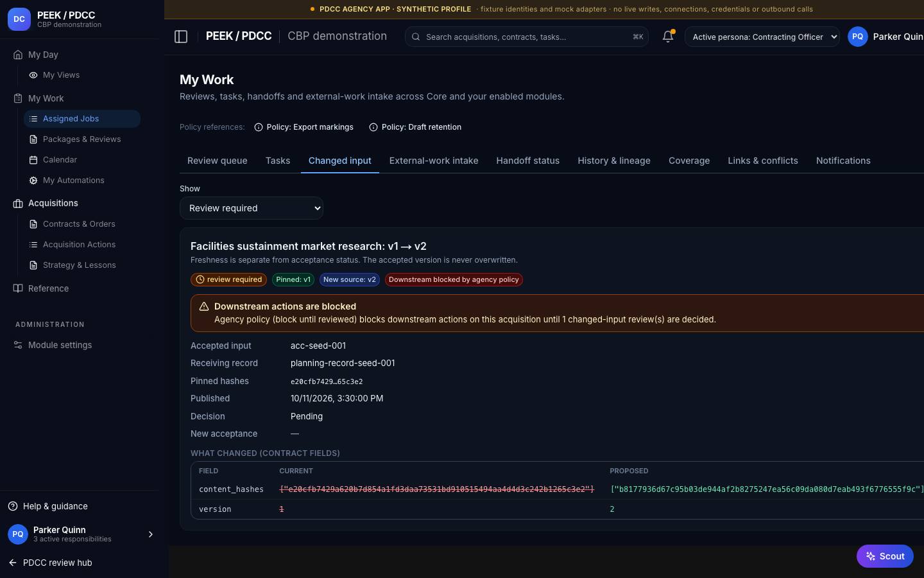Open Acquisition Actions
The height and width of the screenshot is (578, 924).
pyautogui.click(x=82, y=245)
